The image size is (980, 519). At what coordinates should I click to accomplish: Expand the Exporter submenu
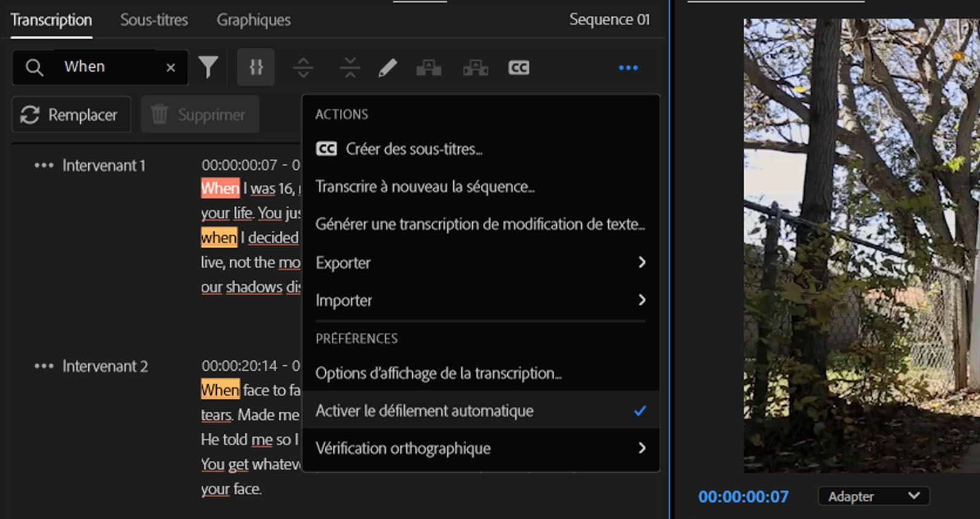[x=481, y=263]
